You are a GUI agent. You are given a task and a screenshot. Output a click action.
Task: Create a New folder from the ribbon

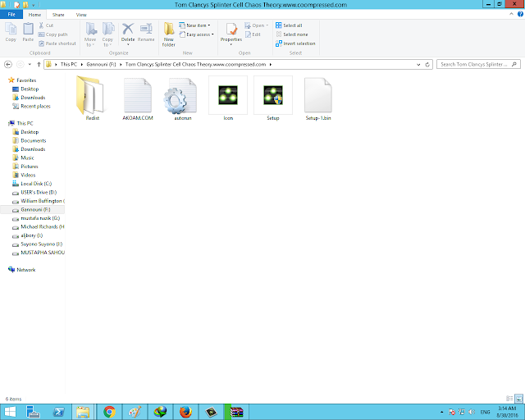[169, 34]
